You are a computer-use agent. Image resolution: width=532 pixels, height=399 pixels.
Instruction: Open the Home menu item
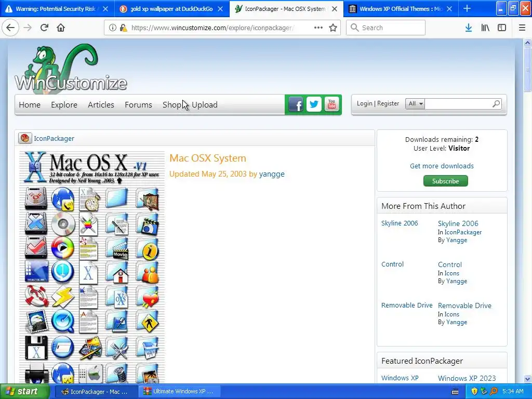point(30,105)
